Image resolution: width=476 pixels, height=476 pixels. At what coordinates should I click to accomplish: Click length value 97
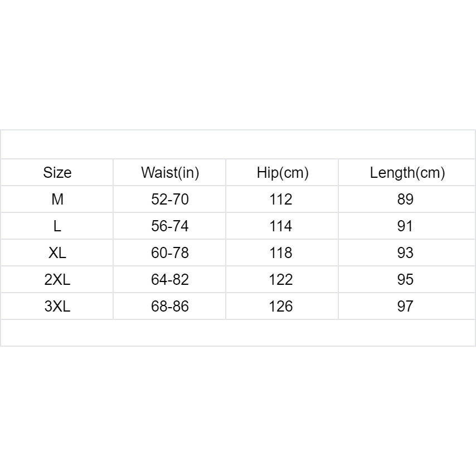pos(405,307)
